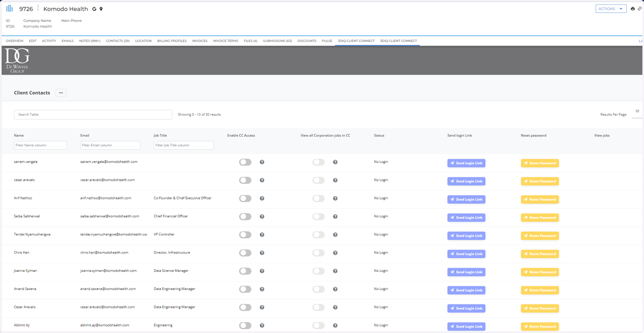Enable CC Access for sairam.vergala
Viewport: 644px width, 333px height.
coord(245,162)
